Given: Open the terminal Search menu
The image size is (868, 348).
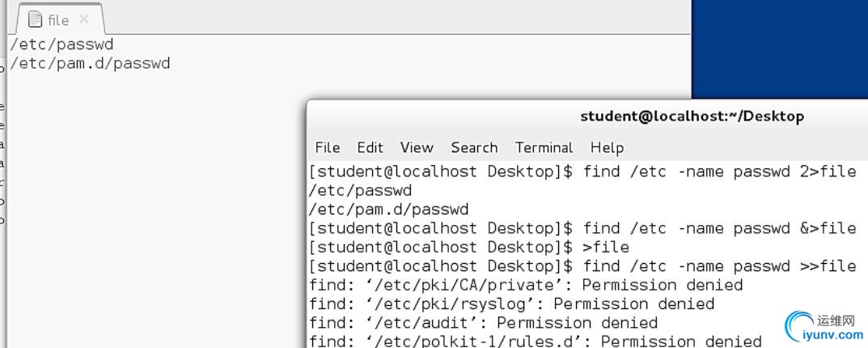Looking at the screenshot, I should [x=474, y=147].
